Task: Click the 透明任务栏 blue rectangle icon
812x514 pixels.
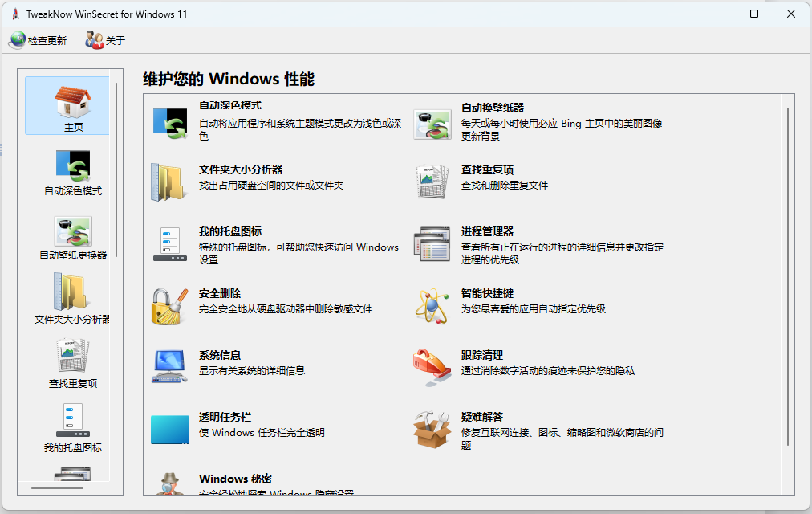Action: point(170,430)
